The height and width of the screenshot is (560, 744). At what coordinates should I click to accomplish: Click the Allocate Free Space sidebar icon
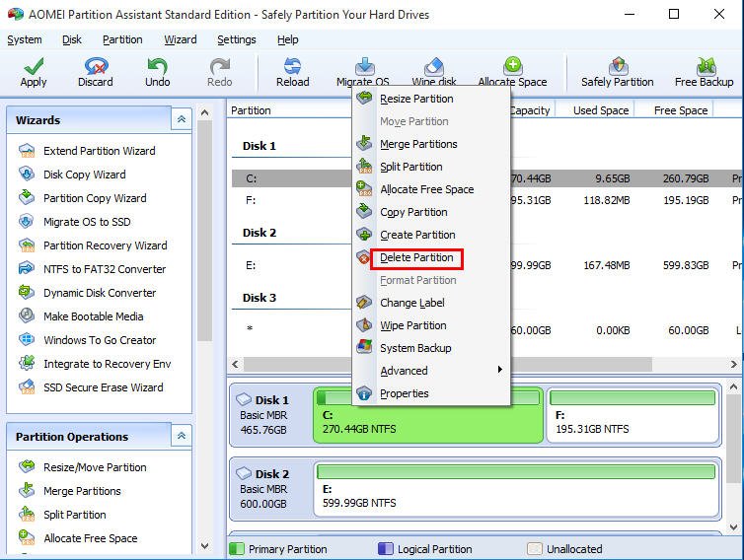tap(27, 537)
